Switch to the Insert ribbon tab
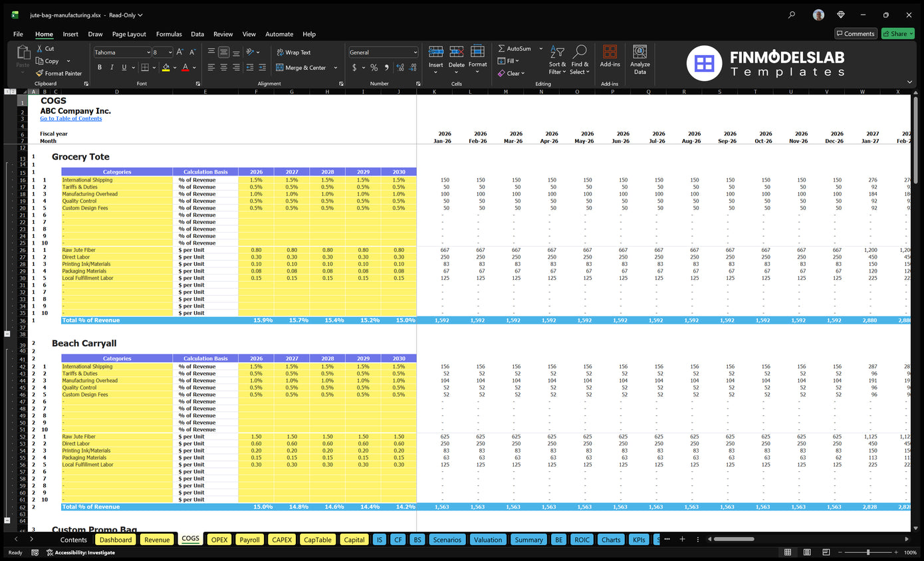This screenshot has width=924, height=561. (x=70, y=34)
